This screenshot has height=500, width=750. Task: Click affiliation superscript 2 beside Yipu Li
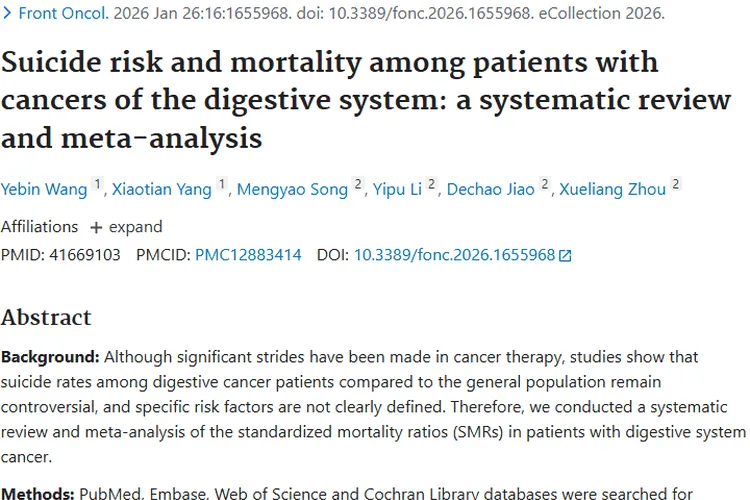[x=432, y=185]
